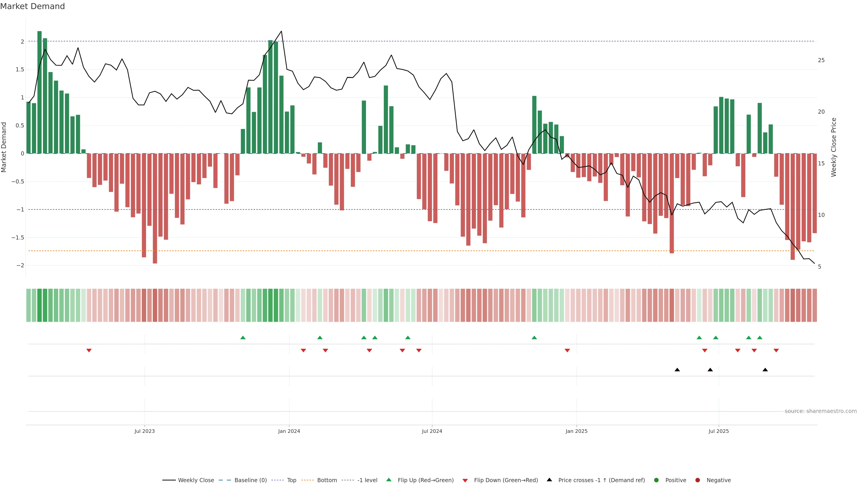Click the Jan 2024 axis label
This screenshot has height=488, width=868.
click(289, 431)
